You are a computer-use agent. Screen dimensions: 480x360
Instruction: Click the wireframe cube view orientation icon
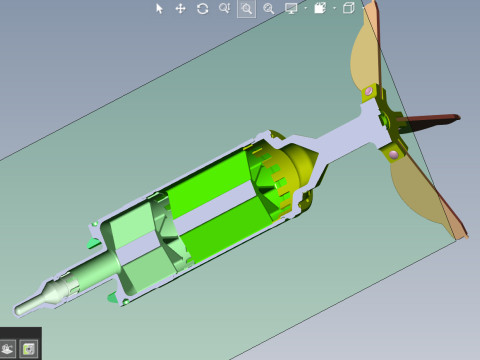[348, 8]
